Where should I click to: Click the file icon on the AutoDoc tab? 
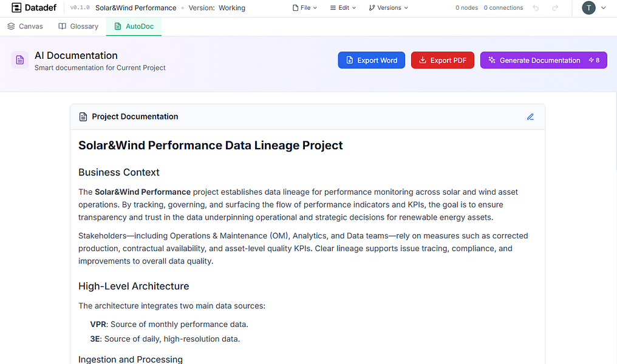click(x=118, y=27)
